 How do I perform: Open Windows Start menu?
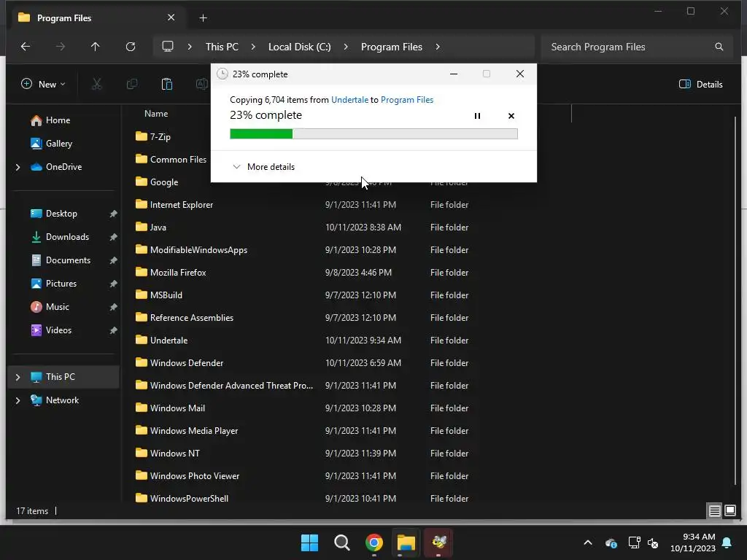[x=309, y=542]
